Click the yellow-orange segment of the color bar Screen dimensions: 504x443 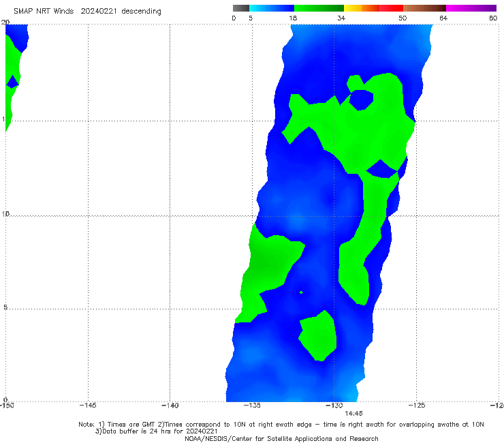click(x=362, y=8)
